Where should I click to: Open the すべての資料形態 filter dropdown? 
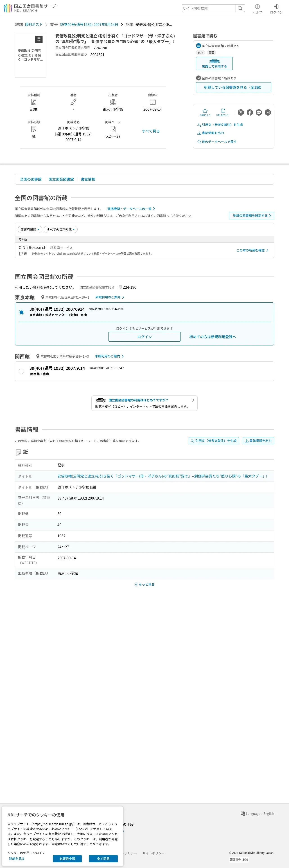[61, 229]
